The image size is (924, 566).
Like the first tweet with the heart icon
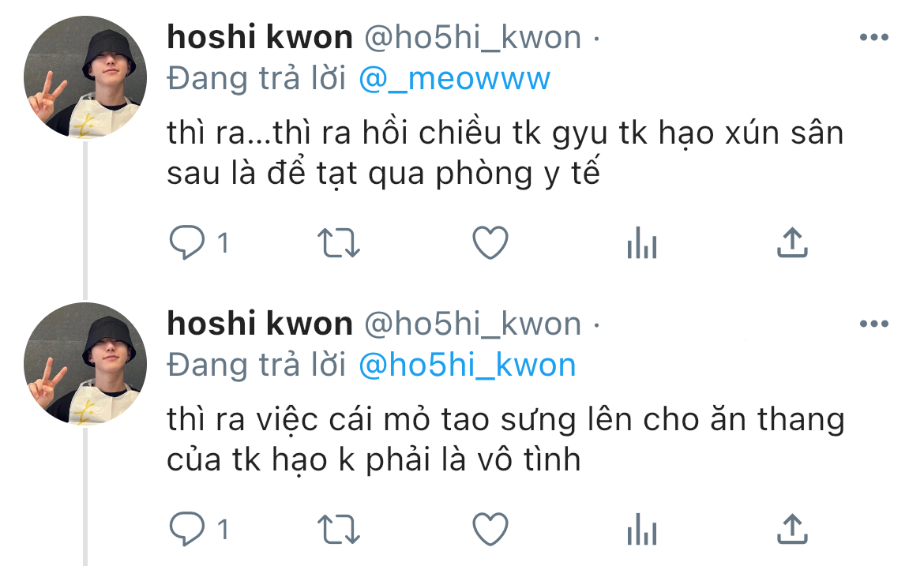[x=490, y=242]
